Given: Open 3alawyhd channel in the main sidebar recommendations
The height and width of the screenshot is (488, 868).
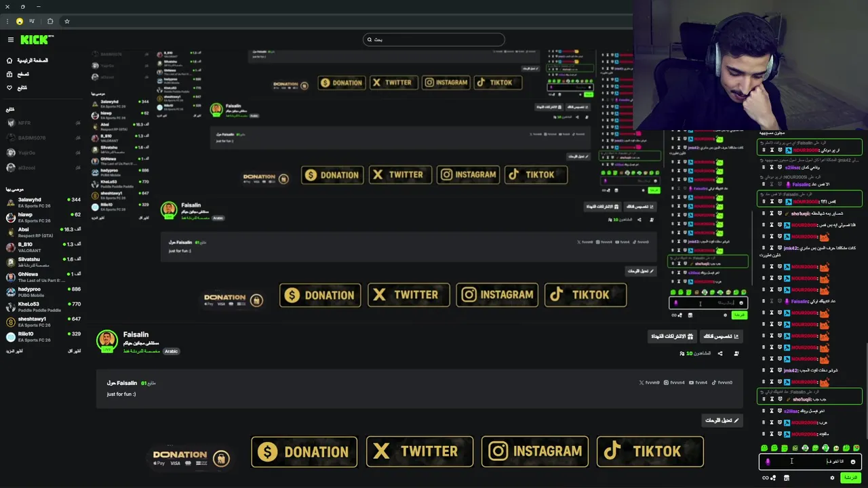Looking at the screenshot, I should click(43, 202).
